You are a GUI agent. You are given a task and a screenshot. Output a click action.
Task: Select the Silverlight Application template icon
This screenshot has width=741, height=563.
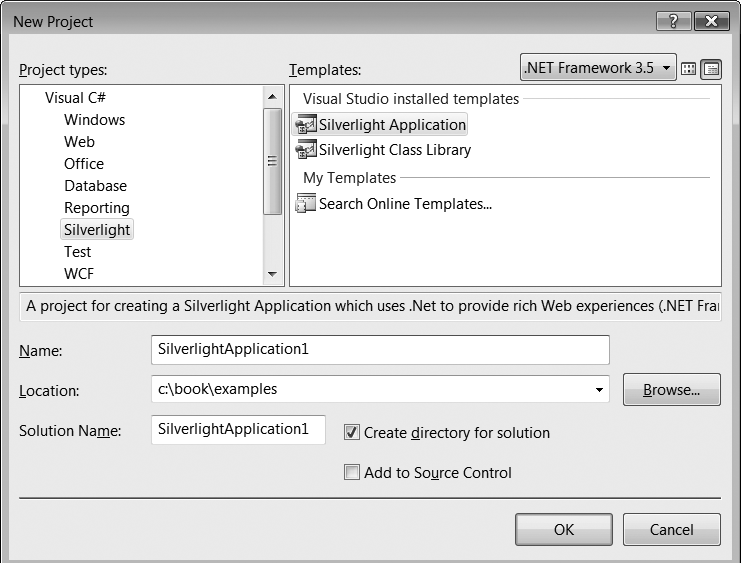click(x=305, y=125)
